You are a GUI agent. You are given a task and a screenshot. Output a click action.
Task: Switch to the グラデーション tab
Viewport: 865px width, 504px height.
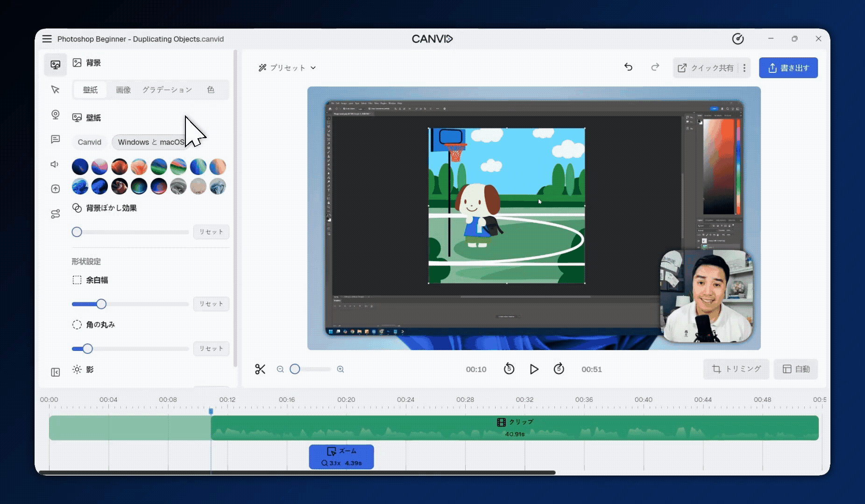(167, 90)
